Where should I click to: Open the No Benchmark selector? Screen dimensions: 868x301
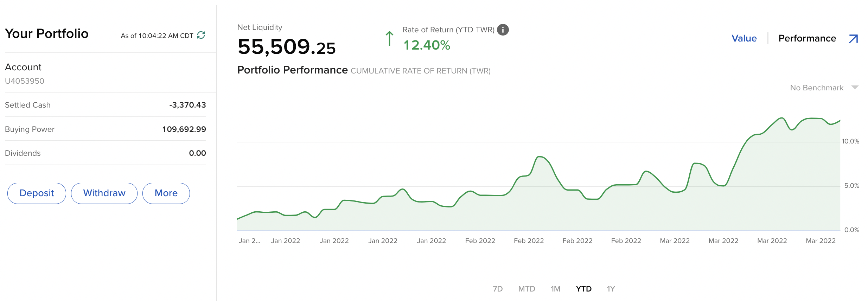coord(817,88)
